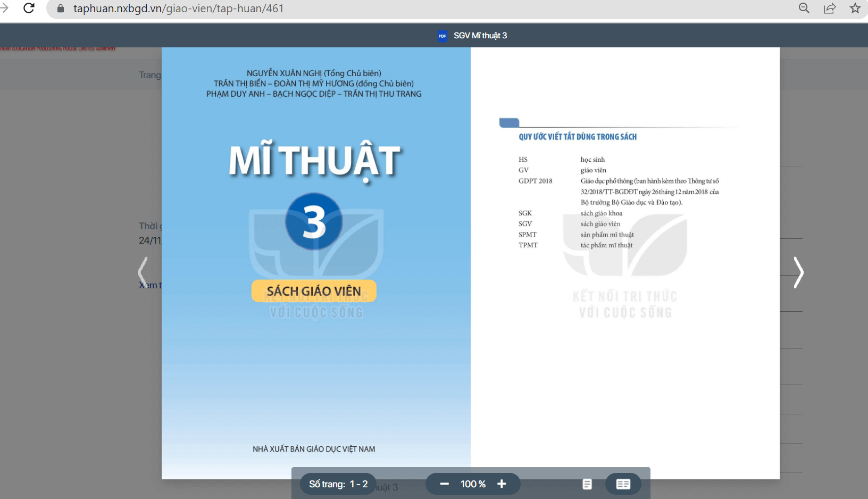Viewport: 868px width, 499px height.
Task: Zoom out with the minus button
Action: click(445, 484)
